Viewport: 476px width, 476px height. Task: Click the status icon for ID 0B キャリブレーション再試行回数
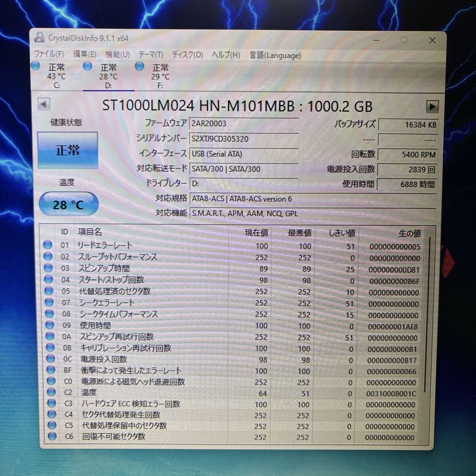50,347
